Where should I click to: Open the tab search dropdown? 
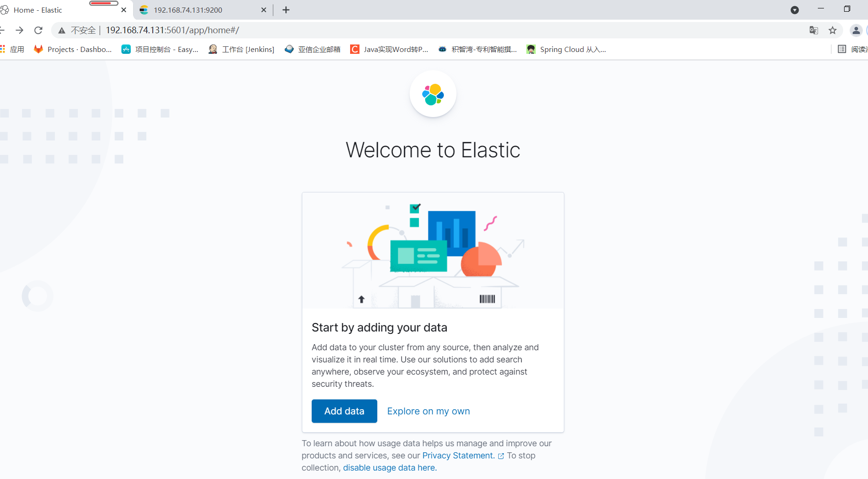click(794, 10)
